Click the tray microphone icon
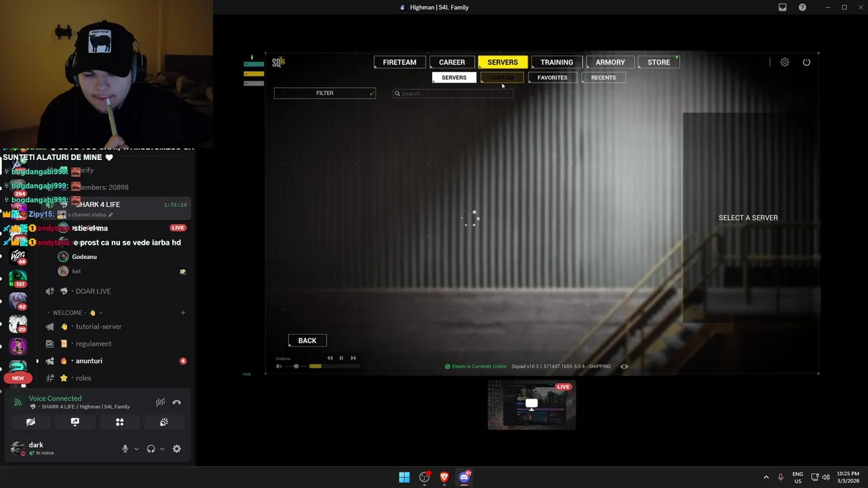The image size is (868, 488). pyautogui.click(x=781, y=477)
